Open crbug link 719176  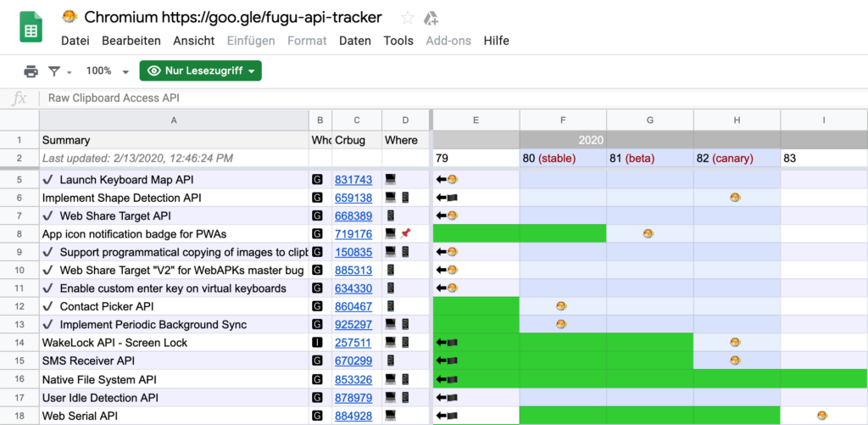[x=353, y=234]
